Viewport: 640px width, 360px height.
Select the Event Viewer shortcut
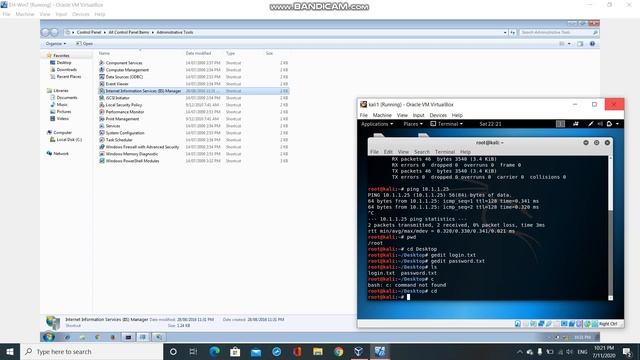click(x=117, y=84)
